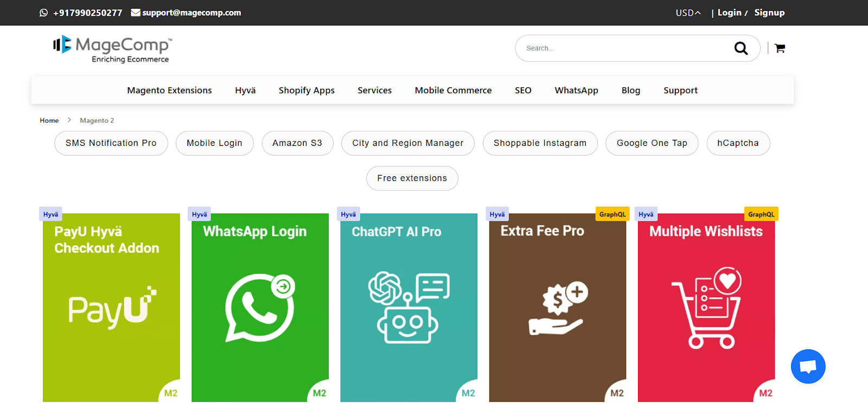
Task: Click the M2 corner badge on Extra Fee Pro card
Action: [x=617, y=393]
